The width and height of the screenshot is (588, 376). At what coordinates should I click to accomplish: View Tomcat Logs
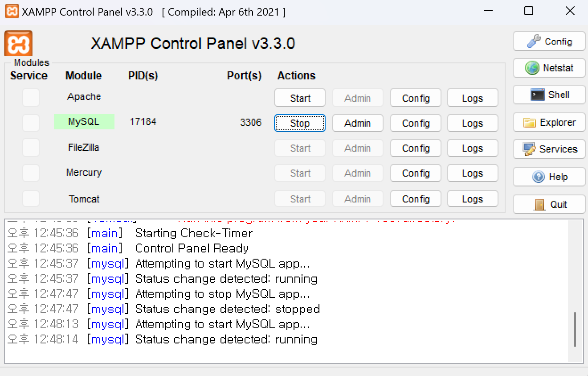pyautogui.click(x=472, y=198)
